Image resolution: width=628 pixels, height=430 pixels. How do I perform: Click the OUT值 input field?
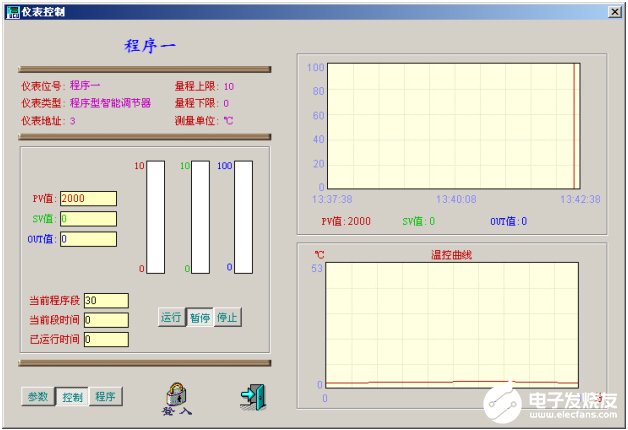89,239
